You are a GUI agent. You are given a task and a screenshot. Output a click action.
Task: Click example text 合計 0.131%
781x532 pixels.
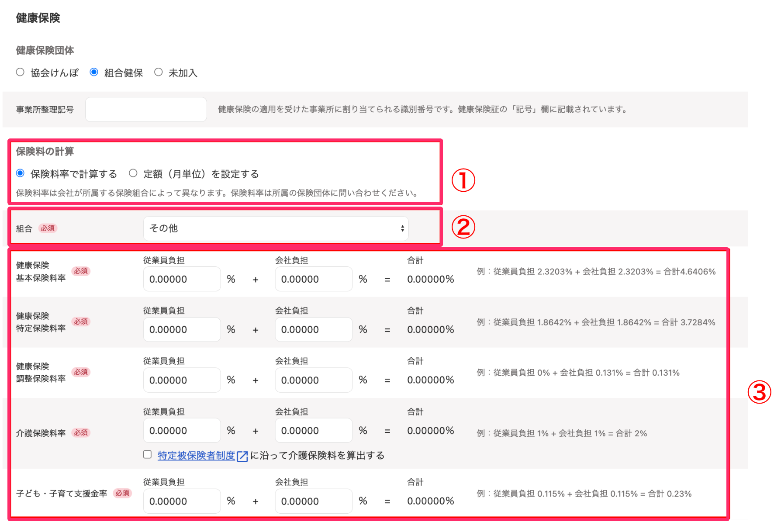pos(657,373)
